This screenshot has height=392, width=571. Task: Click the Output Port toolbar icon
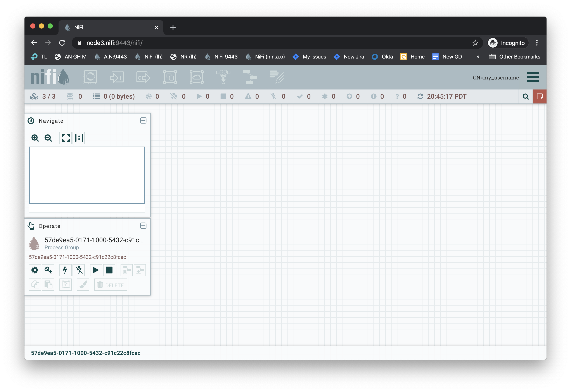pos(143,77)
